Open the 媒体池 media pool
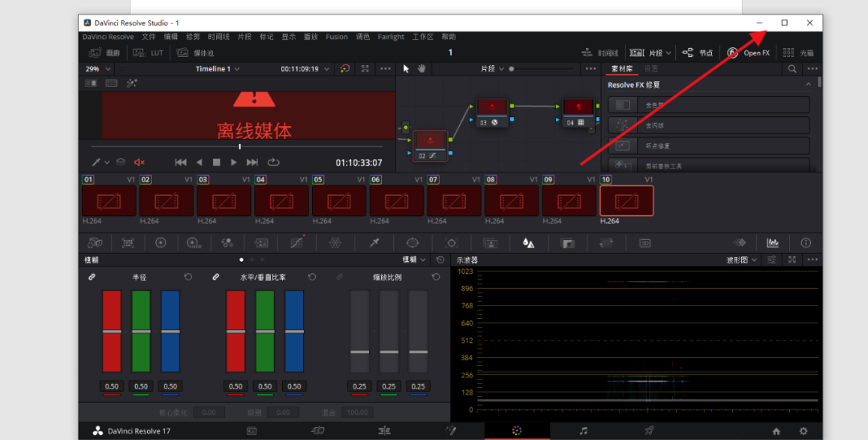This screenshot has width=868, height=440. point(194,53)
